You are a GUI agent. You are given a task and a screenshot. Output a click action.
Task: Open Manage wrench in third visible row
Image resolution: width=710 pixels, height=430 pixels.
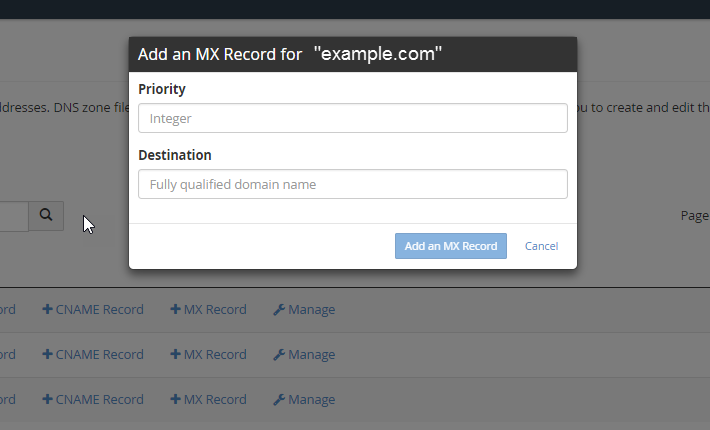(x=304, y=400)
